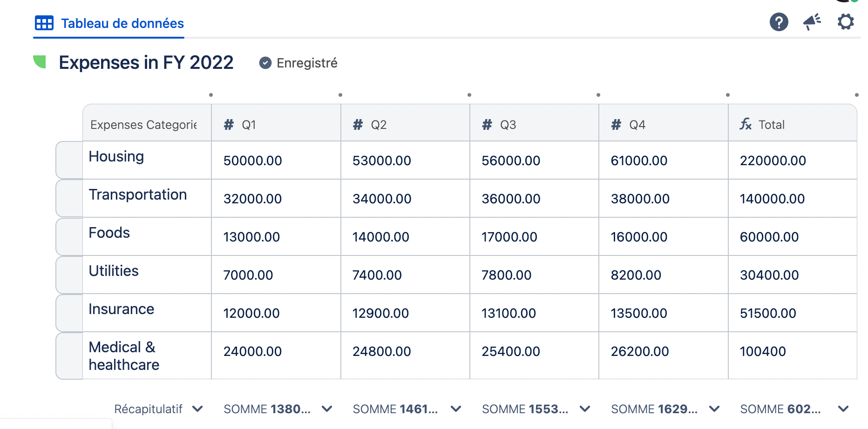868x429 pixels.
Task: Click the table grid icon beside Tableau de données
Action: click(44, 23)
